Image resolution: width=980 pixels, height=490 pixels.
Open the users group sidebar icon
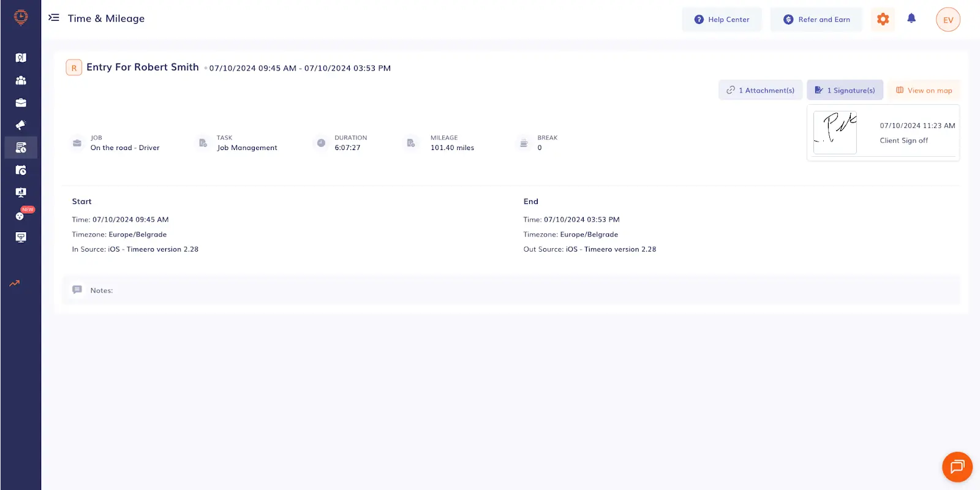(21, 80)
